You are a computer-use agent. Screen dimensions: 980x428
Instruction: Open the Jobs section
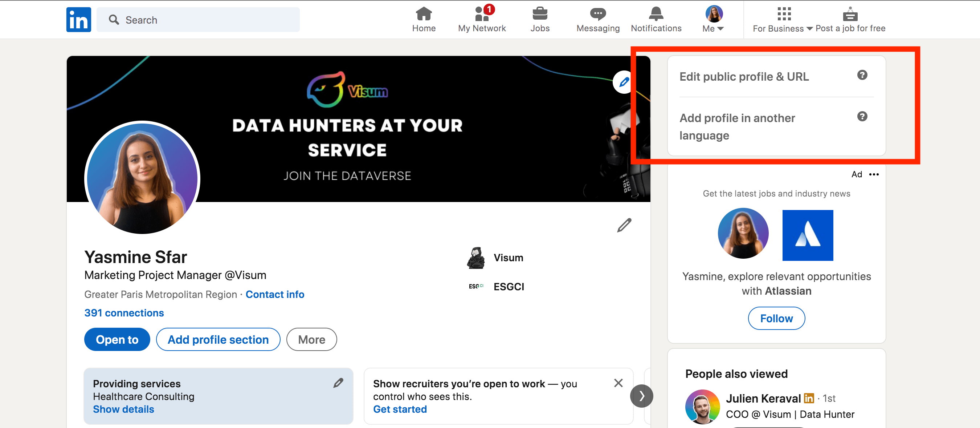point(540,19)
